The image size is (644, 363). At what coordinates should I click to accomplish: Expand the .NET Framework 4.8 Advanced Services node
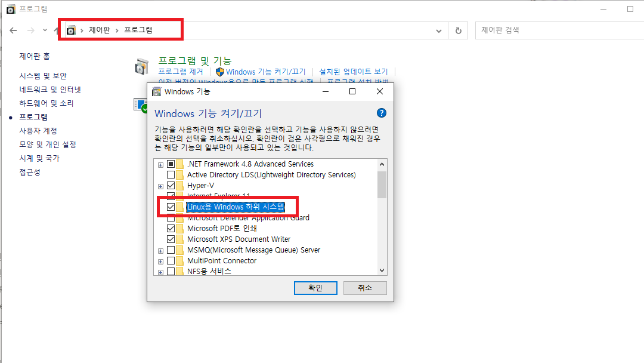(160, 165)
